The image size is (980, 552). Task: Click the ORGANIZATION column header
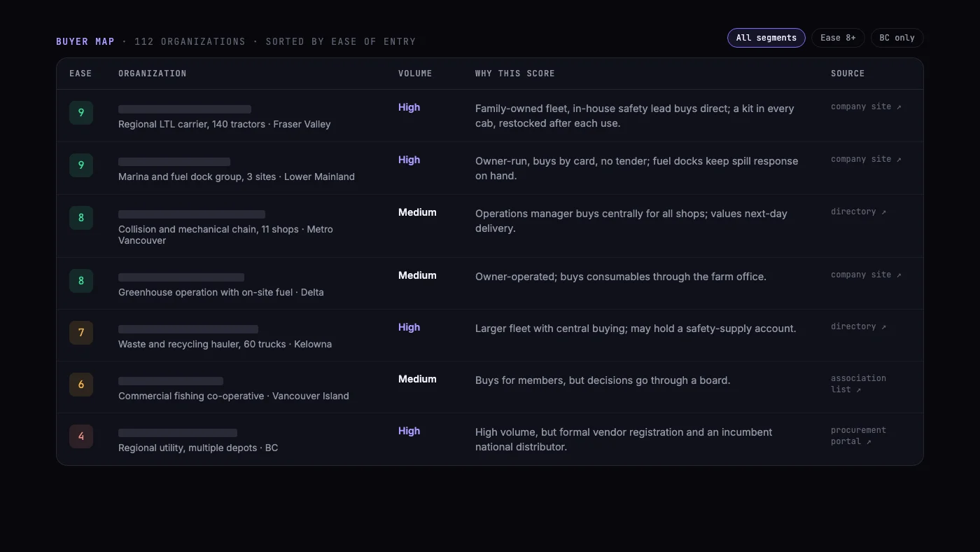pyautogui.click(x=153, y=74)
